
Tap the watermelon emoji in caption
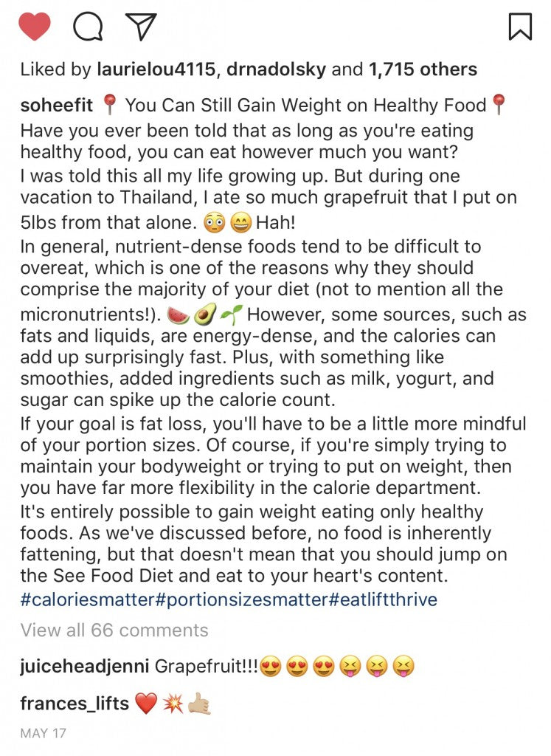(179, 316)
